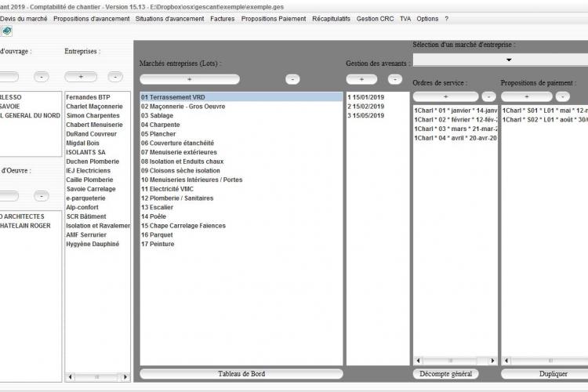Add a new avenant with plus button
This screenshot has height=392, width=588.
click(361, 79)
